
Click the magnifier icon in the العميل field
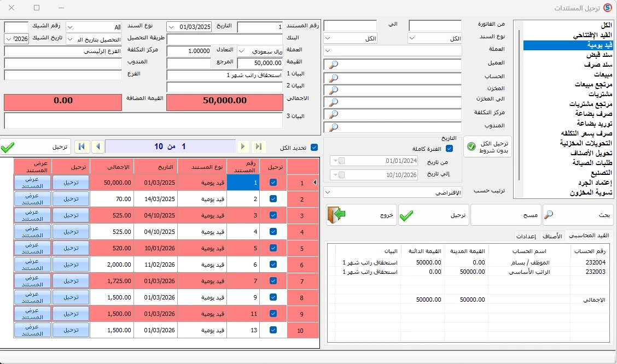(x=333, y=64)
